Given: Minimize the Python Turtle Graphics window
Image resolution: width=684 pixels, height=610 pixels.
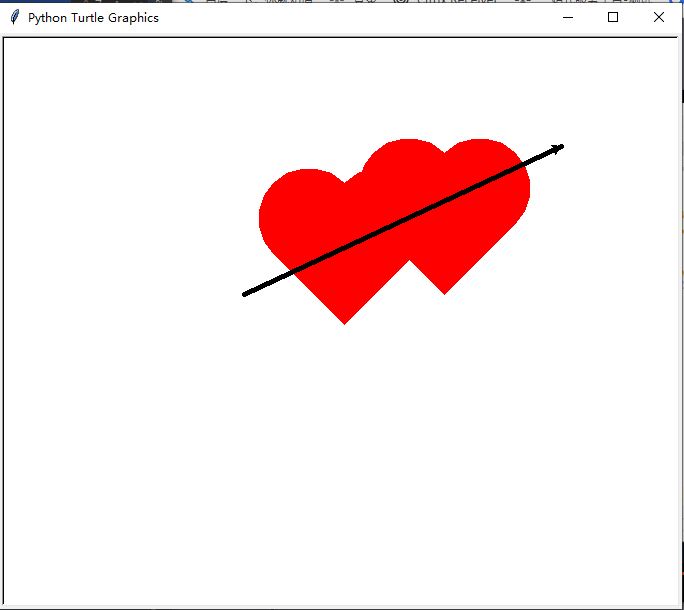Looking at the screenshot, I should (x=568, y=17).
